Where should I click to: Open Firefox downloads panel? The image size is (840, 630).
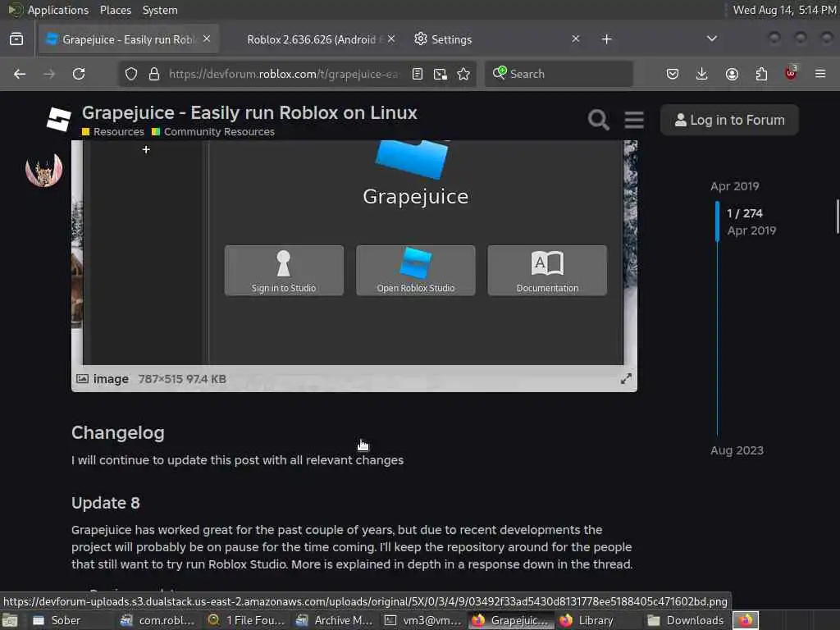tap(702, 74)
